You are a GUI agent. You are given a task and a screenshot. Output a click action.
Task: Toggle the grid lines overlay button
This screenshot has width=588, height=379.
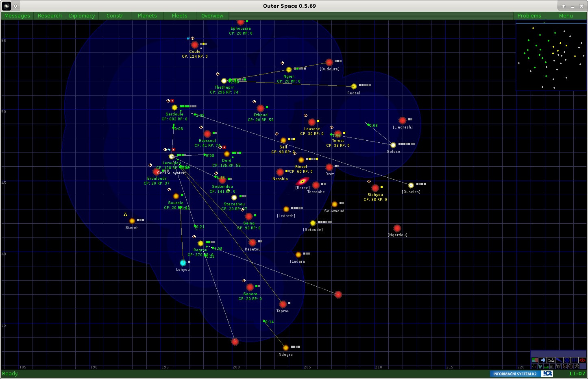click(x=575, y=360)
